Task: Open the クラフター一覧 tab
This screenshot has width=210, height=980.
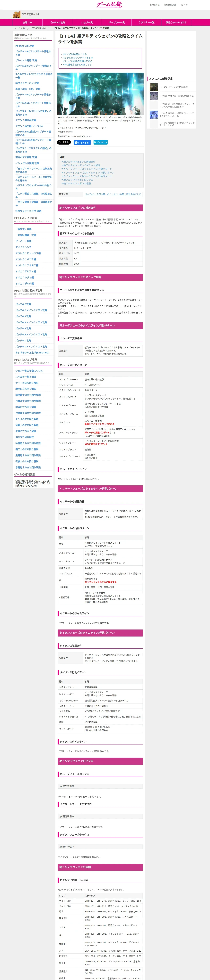Action: point(146,22)
